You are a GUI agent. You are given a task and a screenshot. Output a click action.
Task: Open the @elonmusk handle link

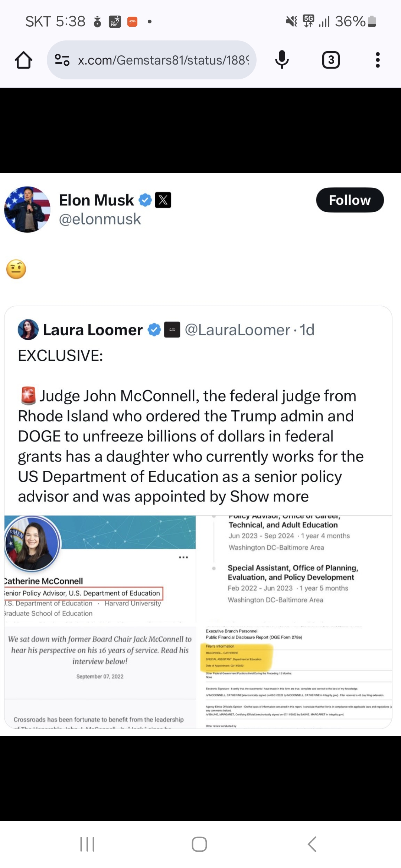pos(100,219)
